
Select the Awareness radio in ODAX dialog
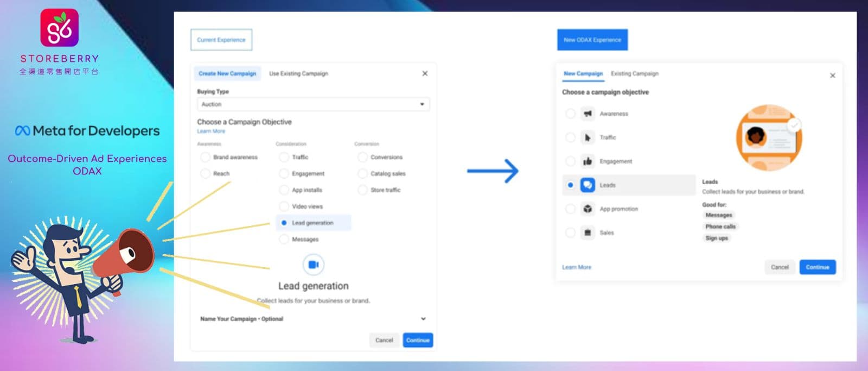(570, 114)
